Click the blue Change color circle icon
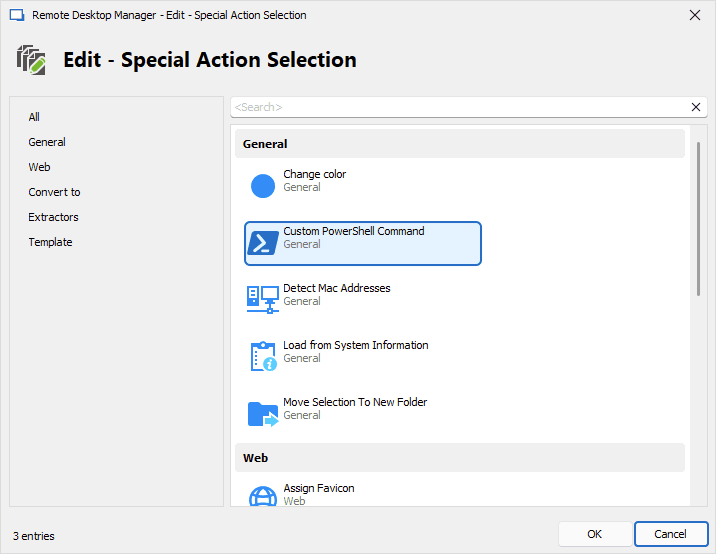Screen dimensions: 716x554 pos(263,186)
